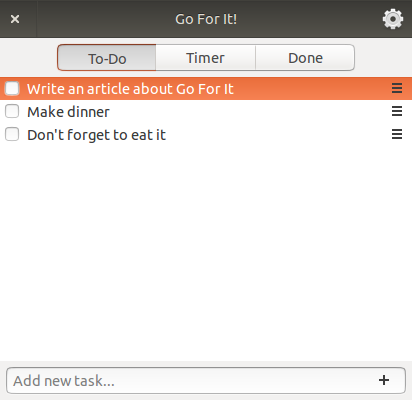The image size is (412, 400).
Task: Mark Write an article about Go For It done
Action: (12, 88)
